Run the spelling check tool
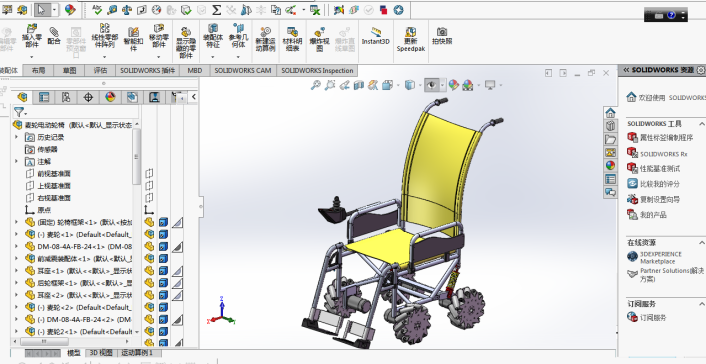The image size is (706, 364). (x=98, y=10)
